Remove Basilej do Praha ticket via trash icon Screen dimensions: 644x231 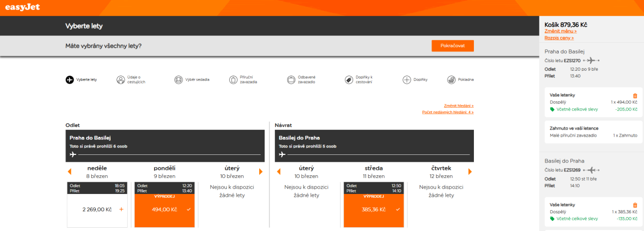coord(635,205)
